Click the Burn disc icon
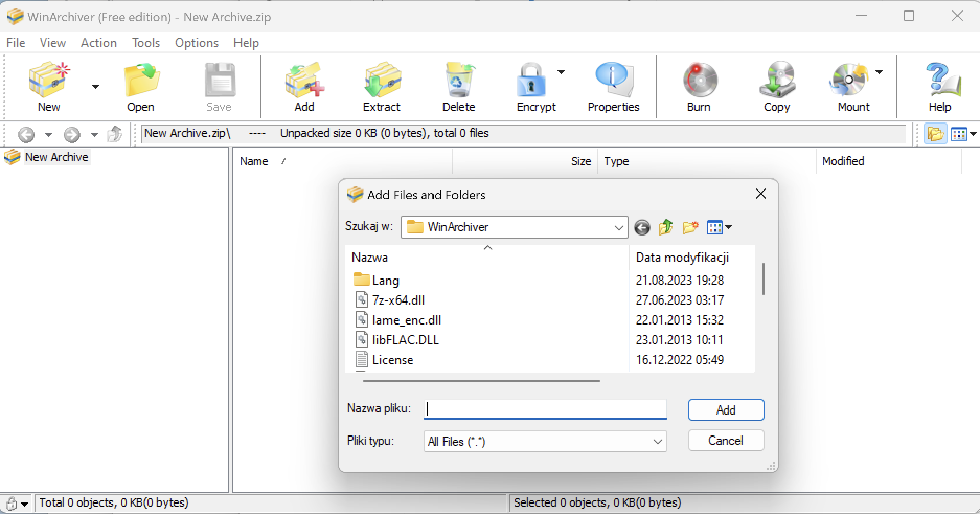 point(700,80)
